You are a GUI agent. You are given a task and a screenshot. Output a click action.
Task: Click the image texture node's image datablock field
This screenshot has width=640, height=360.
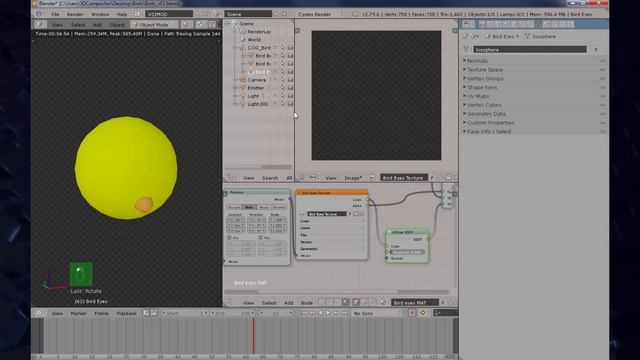coord(327,214)
